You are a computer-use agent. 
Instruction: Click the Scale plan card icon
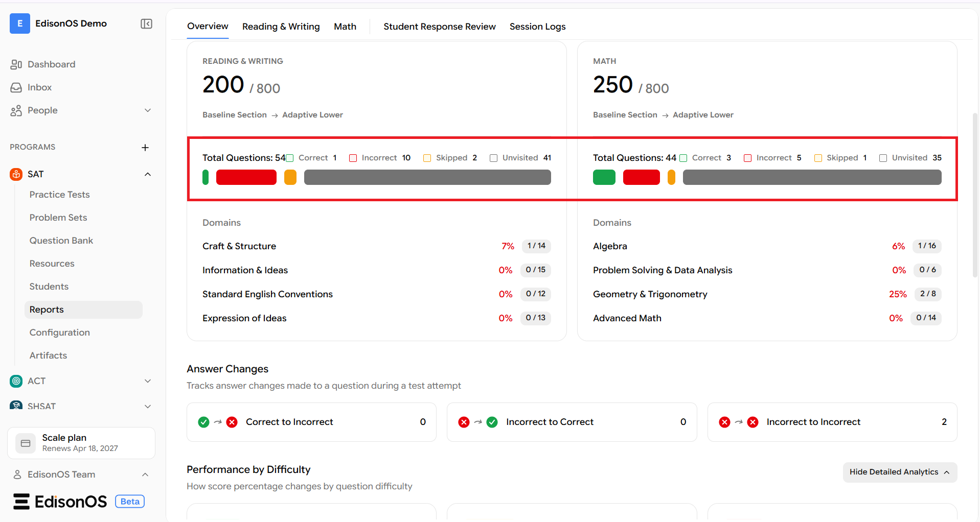[26, 443]
